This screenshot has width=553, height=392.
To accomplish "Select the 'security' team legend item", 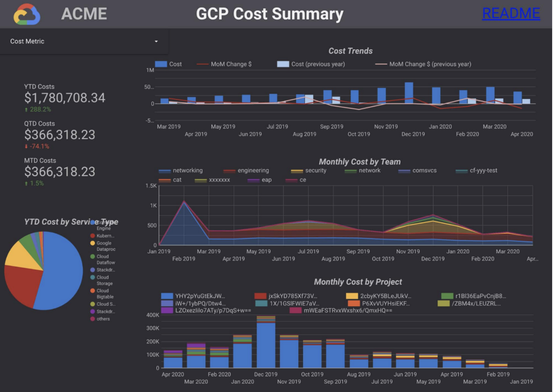I will 309,171.
